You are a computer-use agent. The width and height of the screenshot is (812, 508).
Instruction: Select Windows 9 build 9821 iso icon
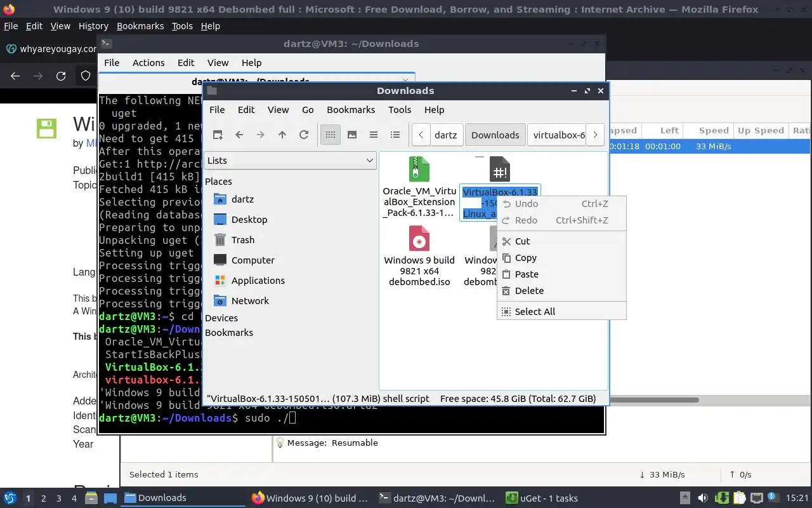point(419,239)
